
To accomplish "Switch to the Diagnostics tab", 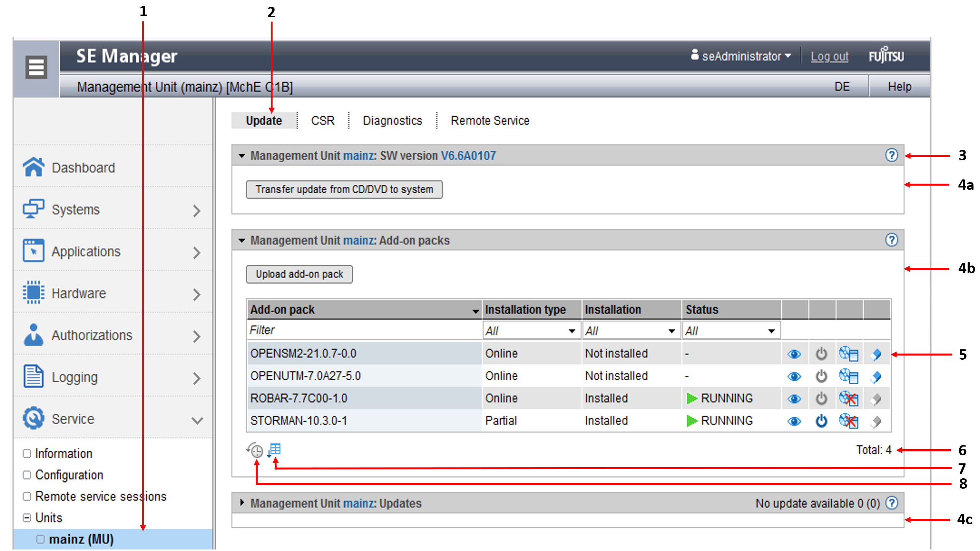I will (392, 121).
